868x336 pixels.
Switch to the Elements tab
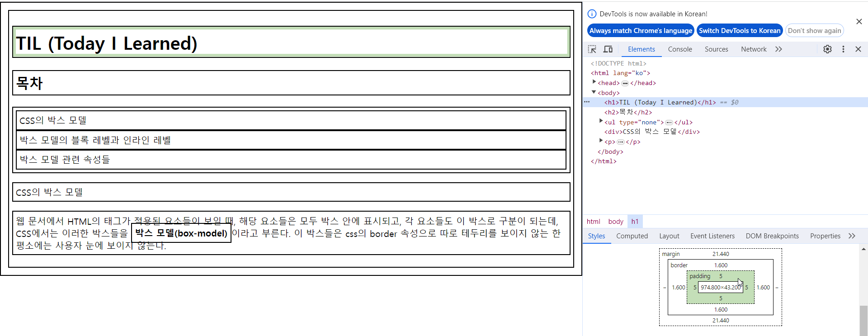[641, 49]
